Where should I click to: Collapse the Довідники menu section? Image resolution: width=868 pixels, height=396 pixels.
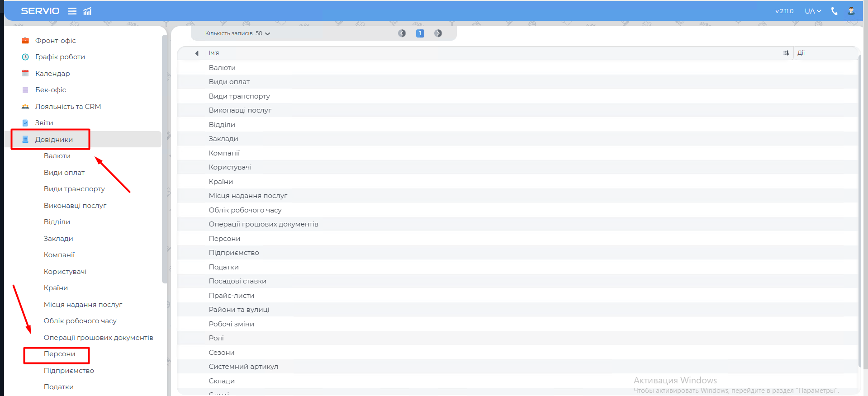(x=54, y=140)
